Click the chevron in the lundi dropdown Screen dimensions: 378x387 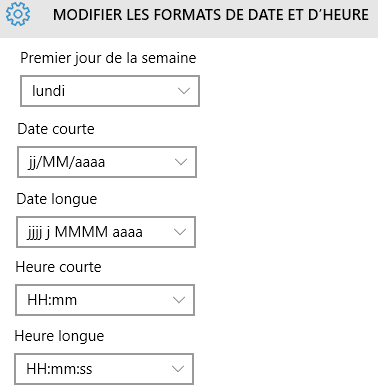point(184,91)
